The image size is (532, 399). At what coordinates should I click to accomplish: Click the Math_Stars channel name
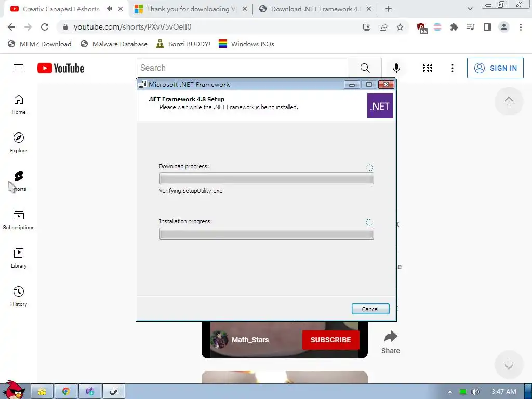(250, 340)
